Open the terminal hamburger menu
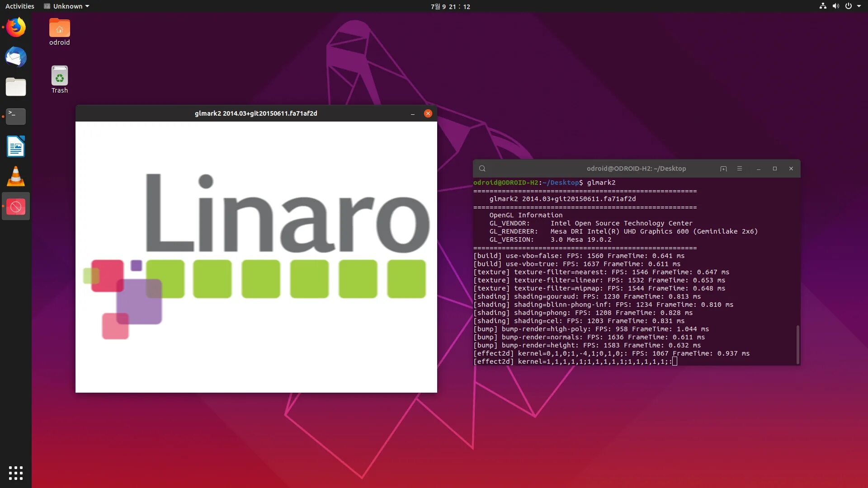Image resolution: width=868 pixels, height=488 pixels. tap(740, 169)
